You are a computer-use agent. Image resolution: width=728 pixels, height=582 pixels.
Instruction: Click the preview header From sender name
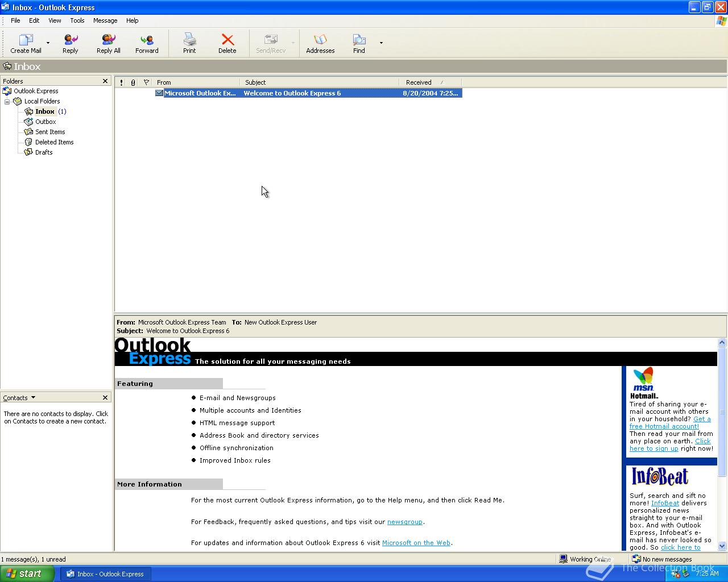pos(182,322)
